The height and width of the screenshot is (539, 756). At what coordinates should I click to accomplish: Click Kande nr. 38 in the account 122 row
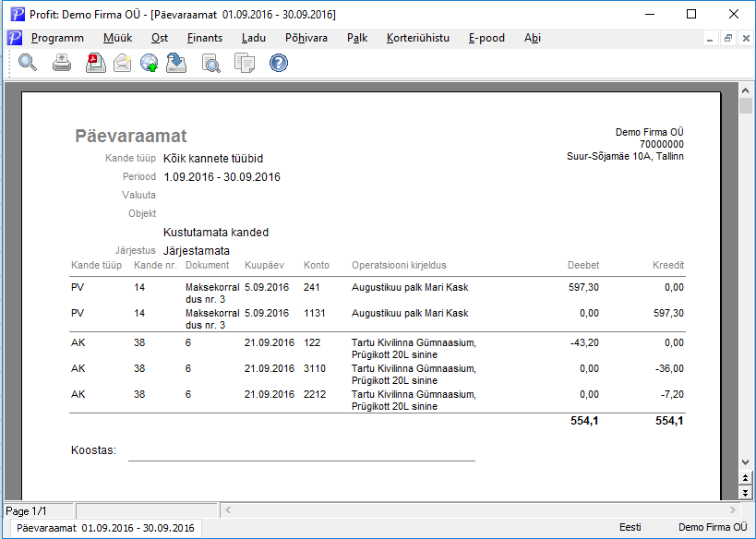click(139, 342)
